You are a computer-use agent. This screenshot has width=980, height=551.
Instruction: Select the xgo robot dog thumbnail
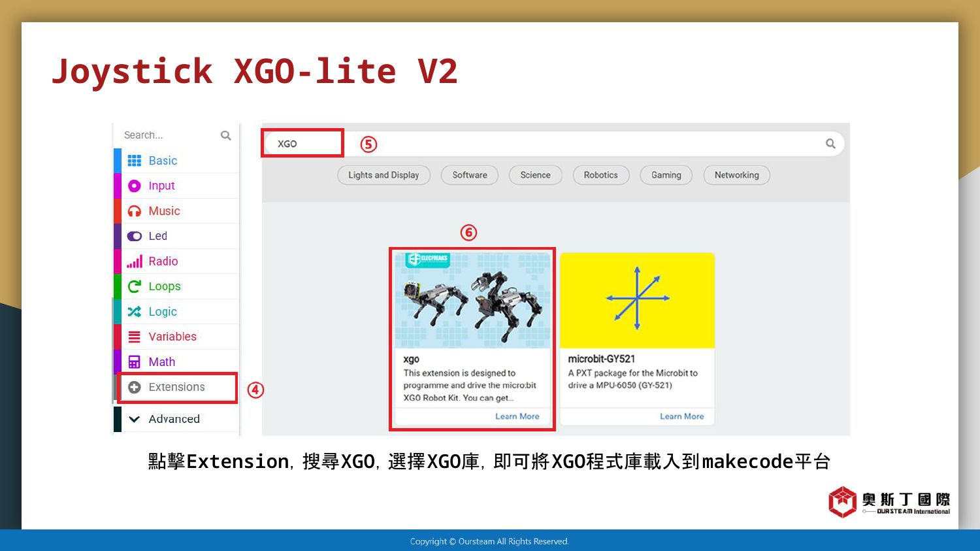472,300
